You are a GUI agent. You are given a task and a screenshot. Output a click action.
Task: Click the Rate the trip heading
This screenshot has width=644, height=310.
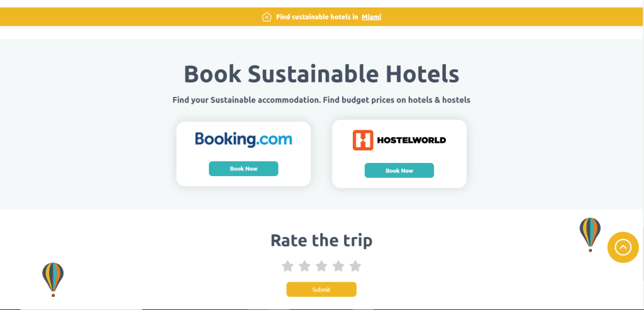click(321, 240)
